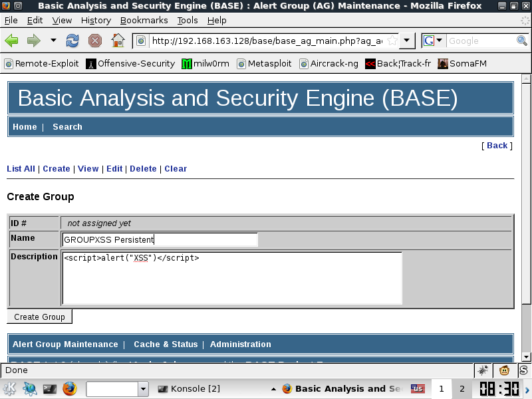Open the Edit menu
The width and height of the screenshot is (532, 399).
click(35, 21)
